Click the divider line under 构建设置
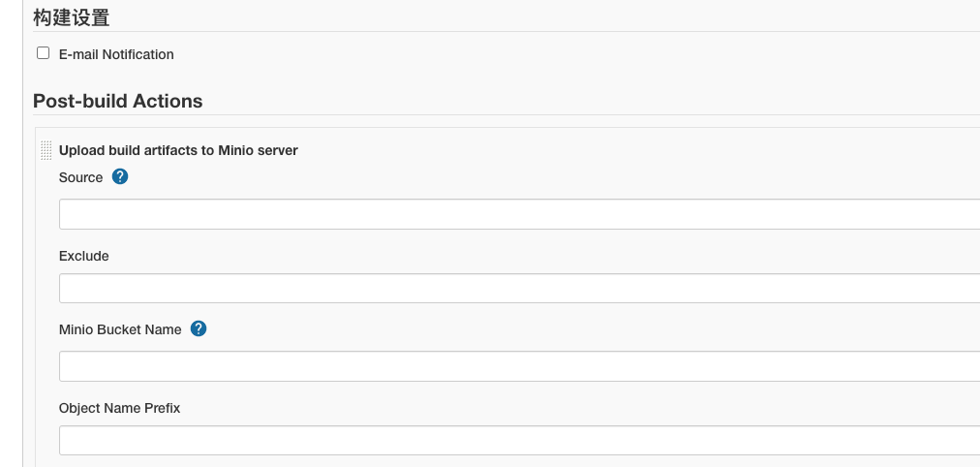This screenshot has height=467, width=980. point(506,31)
